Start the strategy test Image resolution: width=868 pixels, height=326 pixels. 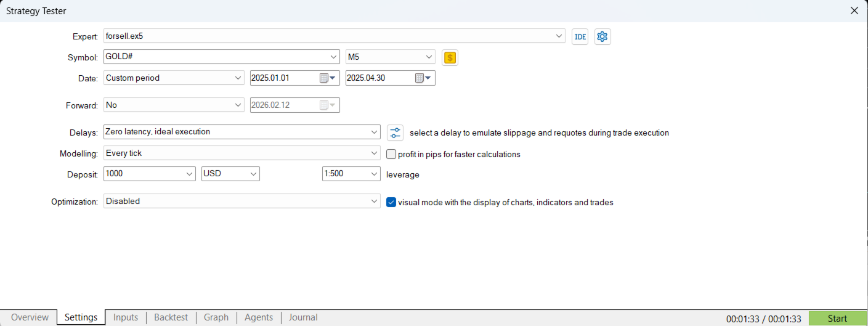coord(837,318)
